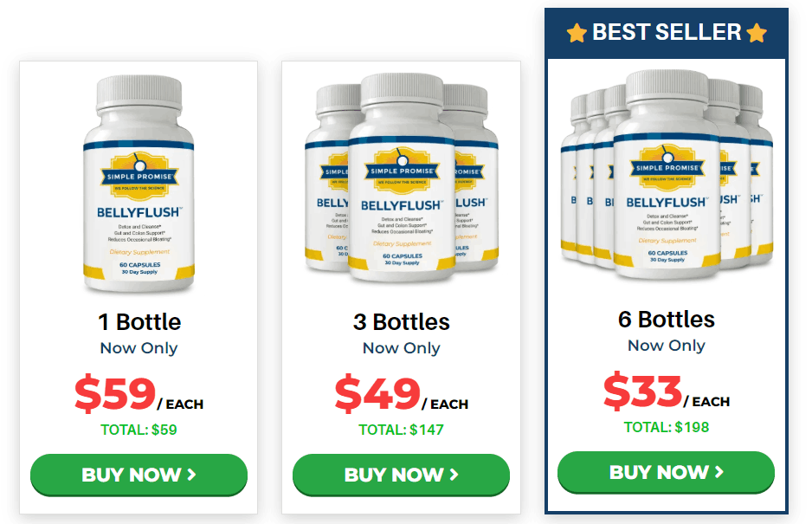Click the Total: $59 text
The image size is (812, 524).
[x=139, y=430]
